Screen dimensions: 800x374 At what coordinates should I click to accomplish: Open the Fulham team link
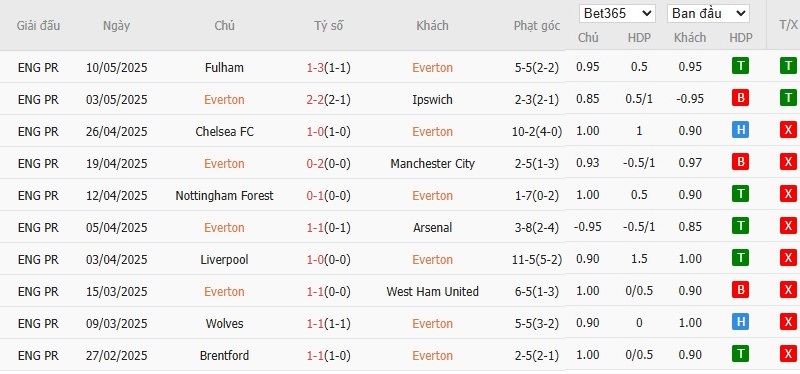pos(224,67)
